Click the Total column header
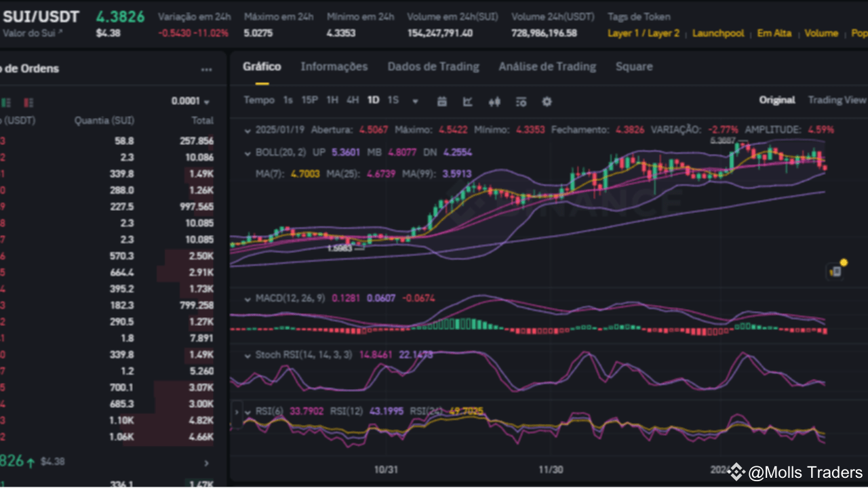868x488 pixels. tap(203, 121)
